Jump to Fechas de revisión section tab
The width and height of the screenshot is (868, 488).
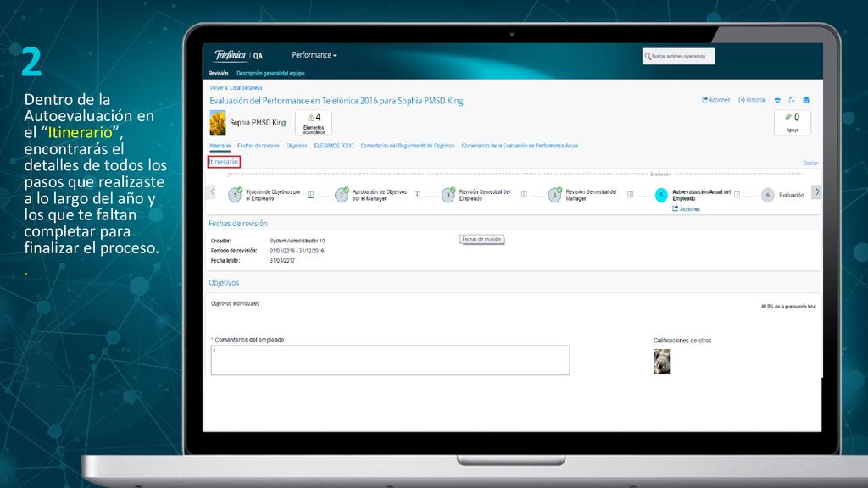pos(259,146)
